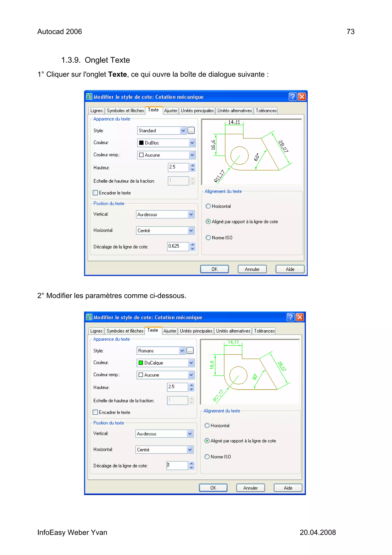Select Horizontal alignment radio in lower dialog

(x=207, y=425)
